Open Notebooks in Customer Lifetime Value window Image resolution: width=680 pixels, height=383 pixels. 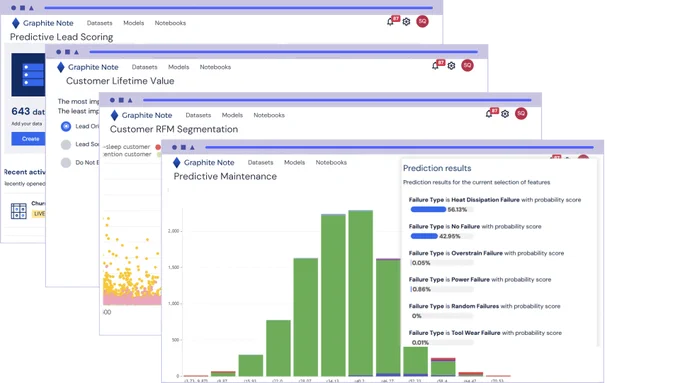click(215, 67)
